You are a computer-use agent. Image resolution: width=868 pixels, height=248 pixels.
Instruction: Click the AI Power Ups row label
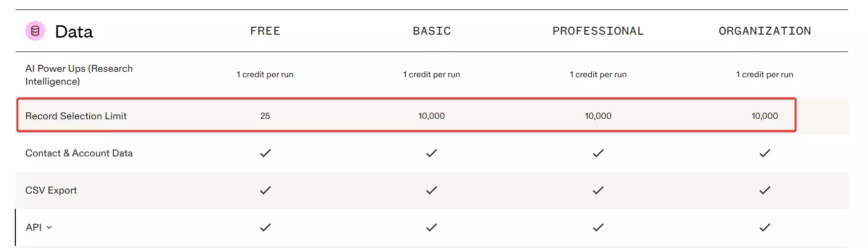coord(79,75)
